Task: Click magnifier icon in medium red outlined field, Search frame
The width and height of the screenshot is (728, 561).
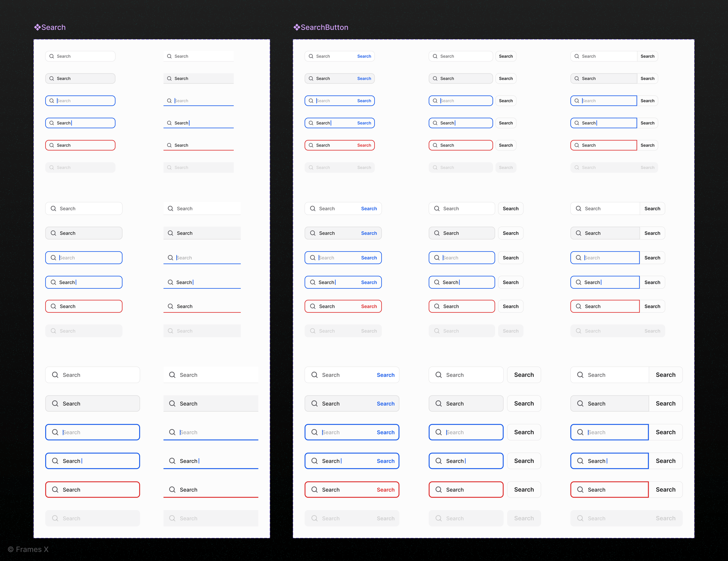Action: [x=53, y=306]
